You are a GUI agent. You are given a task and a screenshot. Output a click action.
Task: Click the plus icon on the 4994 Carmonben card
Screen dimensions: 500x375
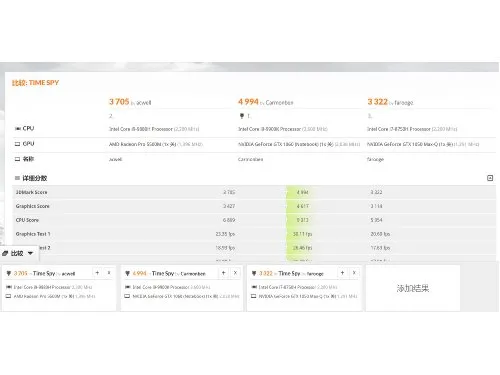point(224,273)
